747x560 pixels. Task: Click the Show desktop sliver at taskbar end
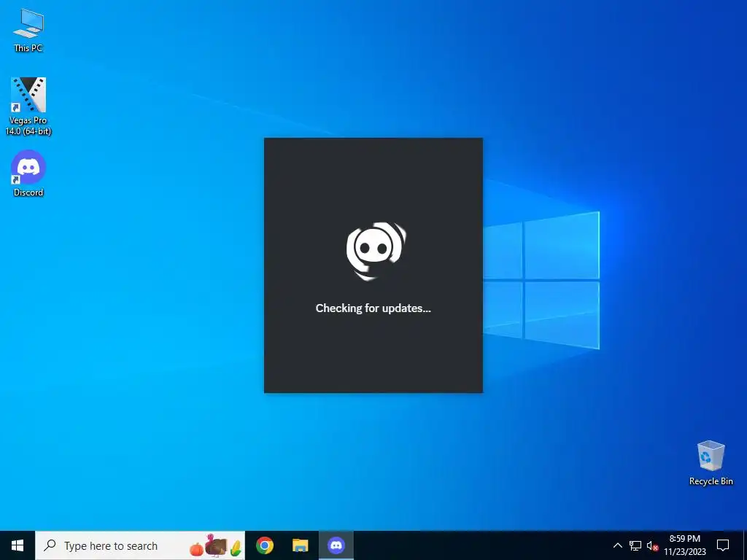(745, 545)
